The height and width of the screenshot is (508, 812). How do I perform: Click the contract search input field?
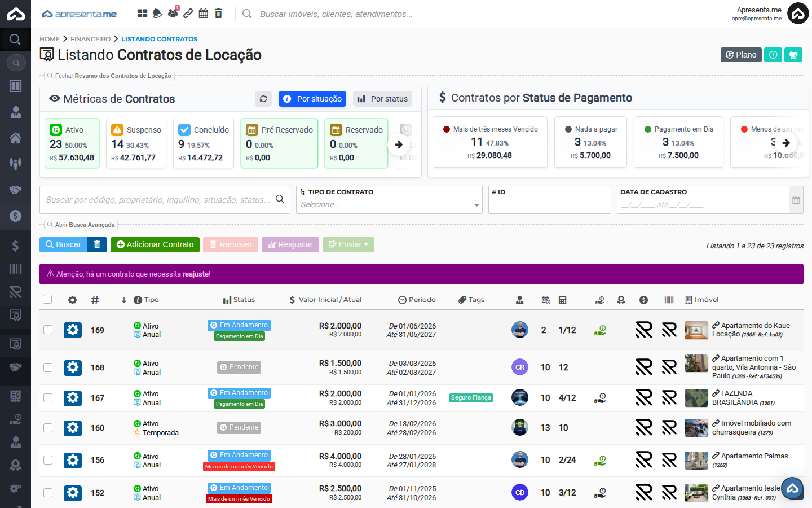158,200
